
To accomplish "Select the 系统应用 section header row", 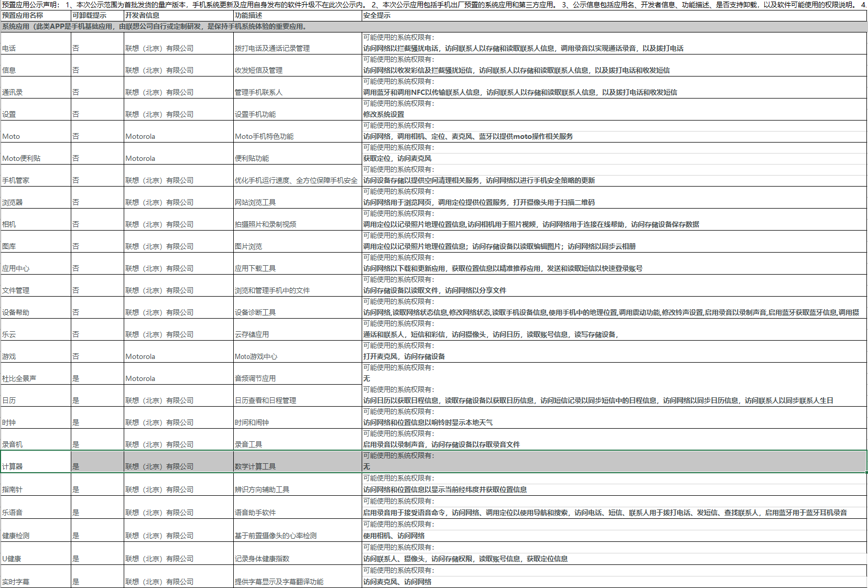I will (x=433, y=27).
